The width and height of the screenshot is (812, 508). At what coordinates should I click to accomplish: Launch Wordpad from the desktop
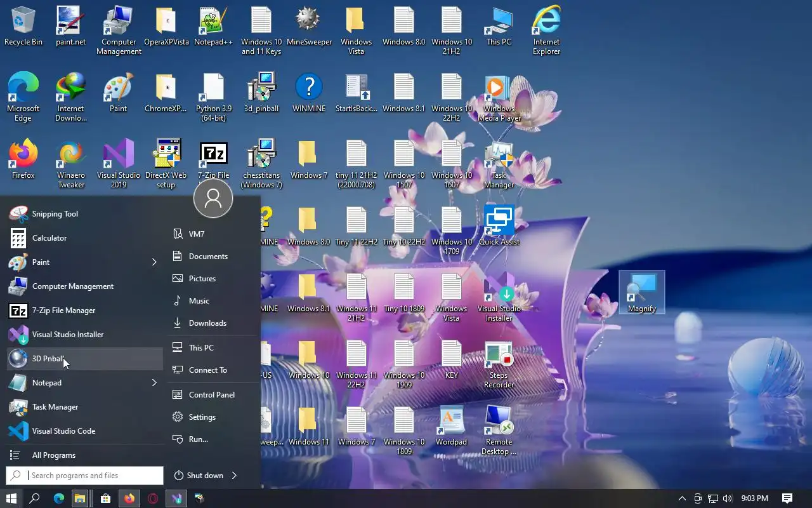tap(451, 426)
